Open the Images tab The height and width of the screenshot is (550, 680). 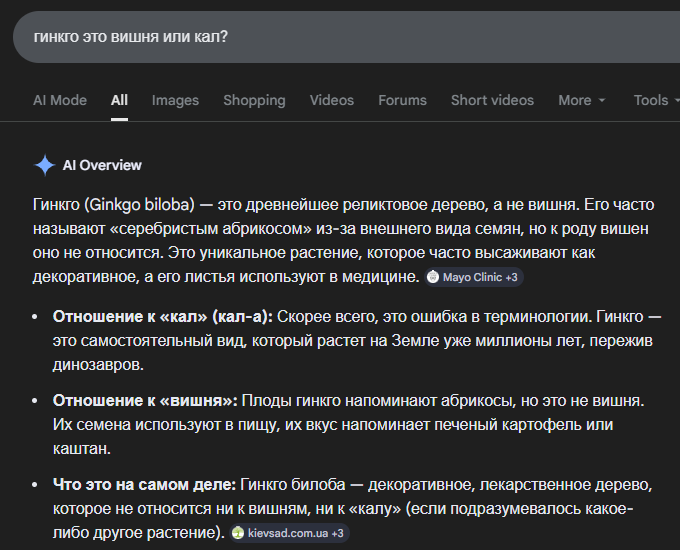[x=175, y=100]
